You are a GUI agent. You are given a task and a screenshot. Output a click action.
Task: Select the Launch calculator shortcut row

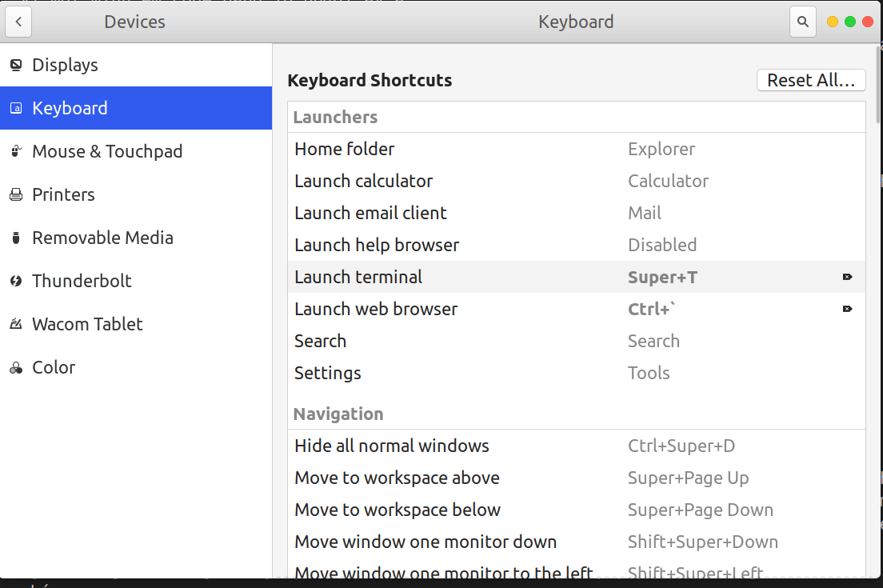click(x=576, y=182)
